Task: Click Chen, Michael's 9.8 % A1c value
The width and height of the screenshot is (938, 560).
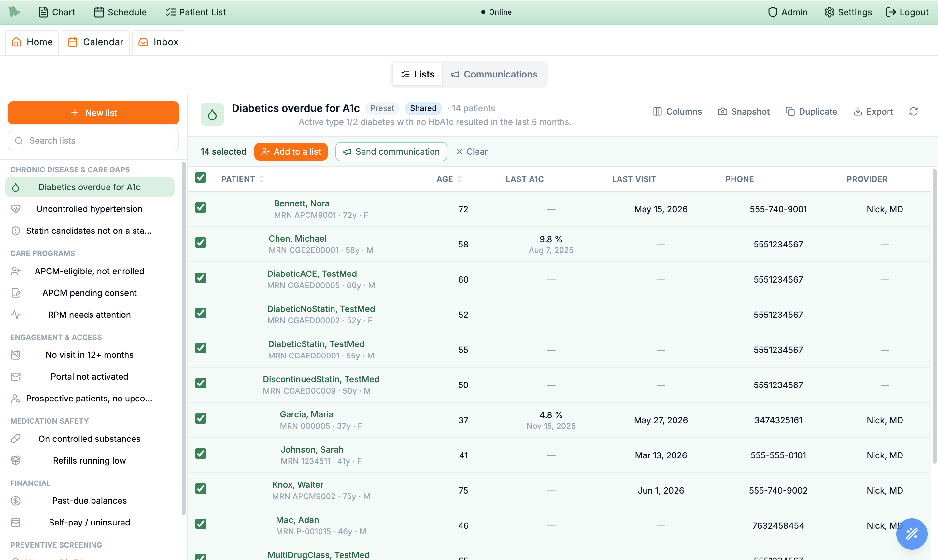Action: coord(551,239)
